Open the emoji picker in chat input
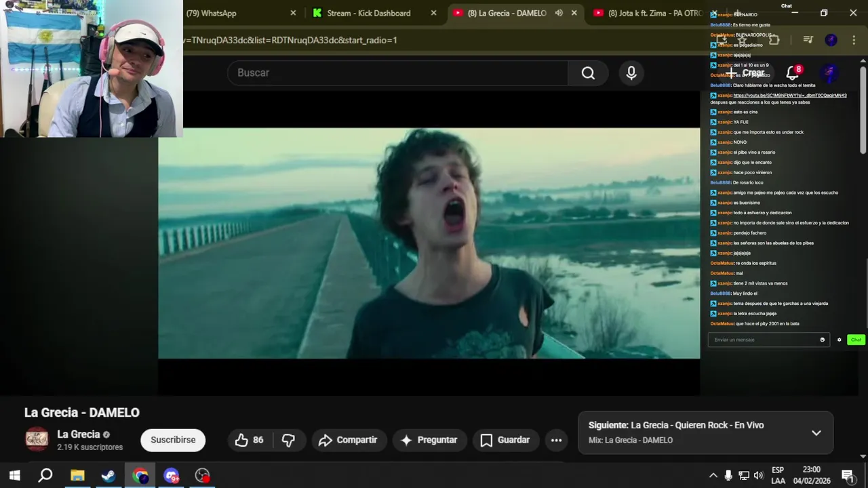This screenshot has width=868, height=488. pyautogui.click(x=823, y=340)
